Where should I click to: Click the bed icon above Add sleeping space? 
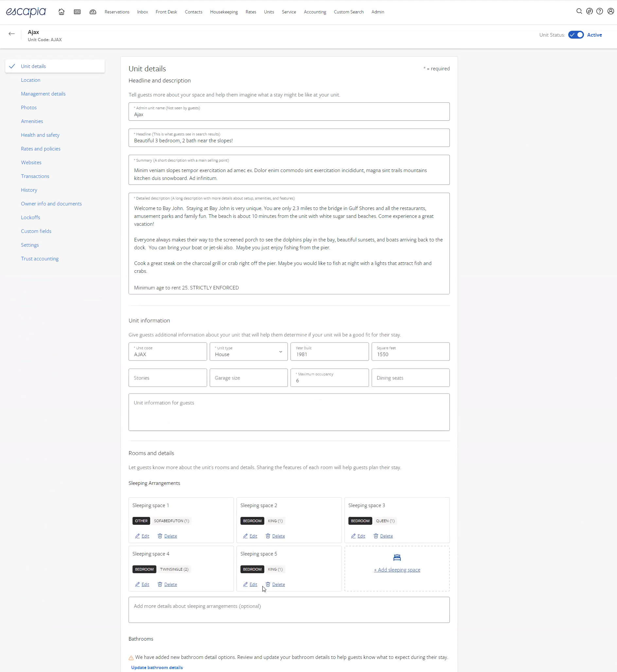pyautogui.click(x=397, y=557)
